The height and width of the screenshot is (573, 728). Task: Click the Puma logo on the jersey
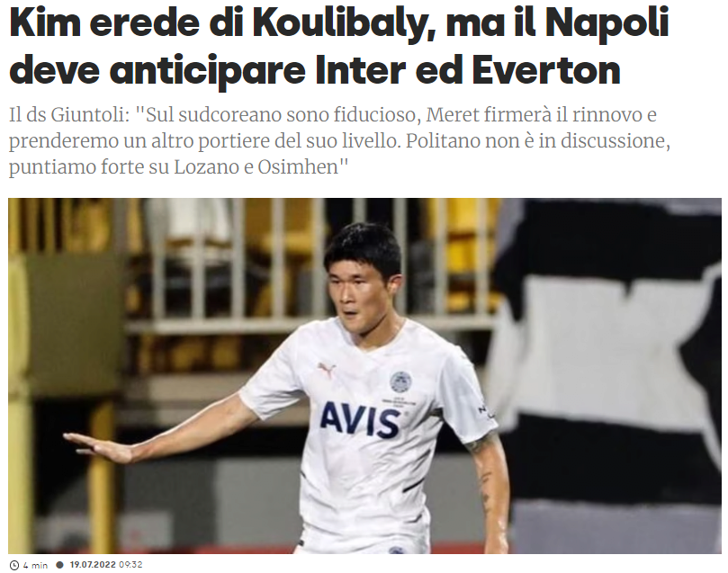pos(327,370)
